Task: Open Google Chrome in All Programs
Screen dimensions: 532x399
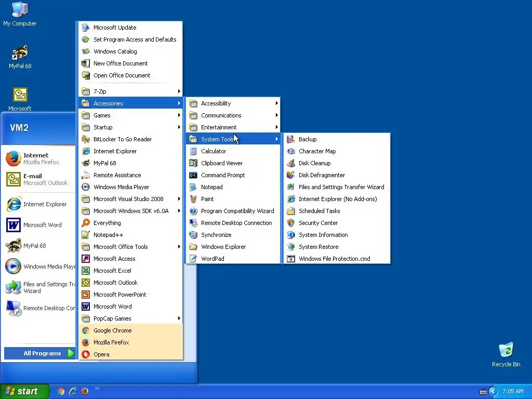Action: 130,330
